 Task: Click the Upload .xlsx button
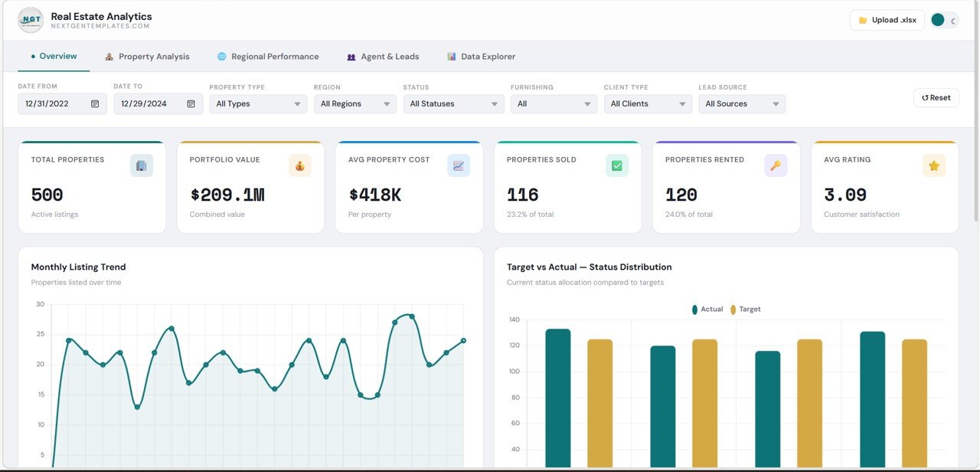pos(887,20)
